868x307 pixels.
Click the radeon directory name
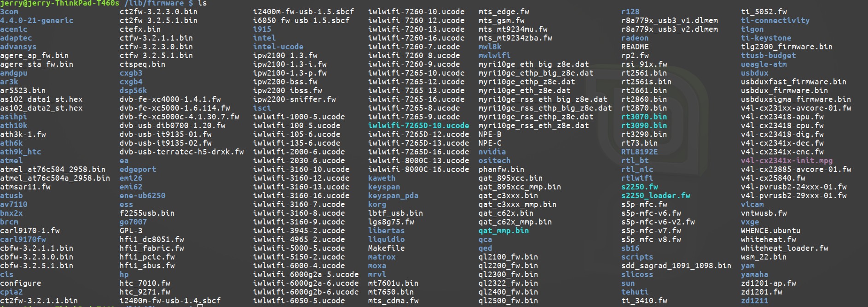click(x=635, y=38)
